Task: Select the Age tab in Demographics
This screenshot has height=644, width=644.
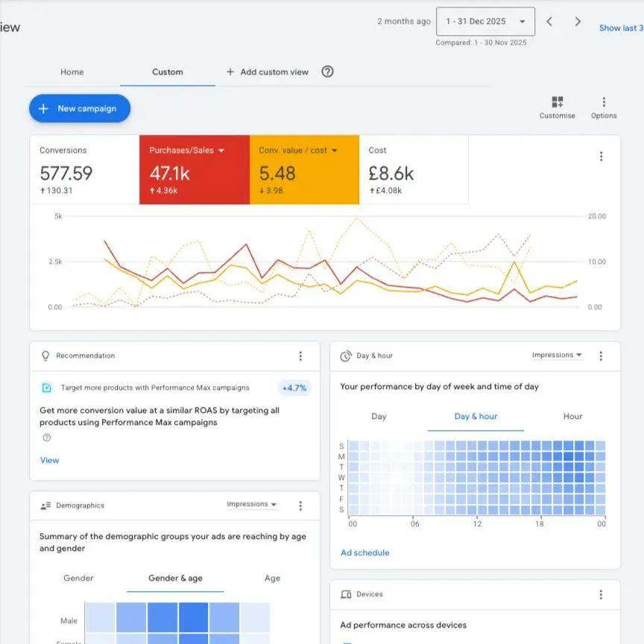Action: pos(272,578)
